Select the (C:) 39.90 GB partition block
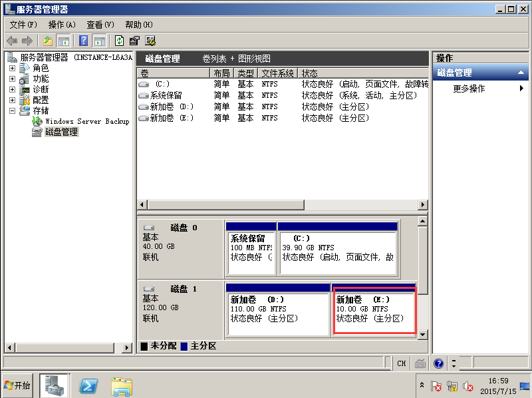 click(338, 248)
